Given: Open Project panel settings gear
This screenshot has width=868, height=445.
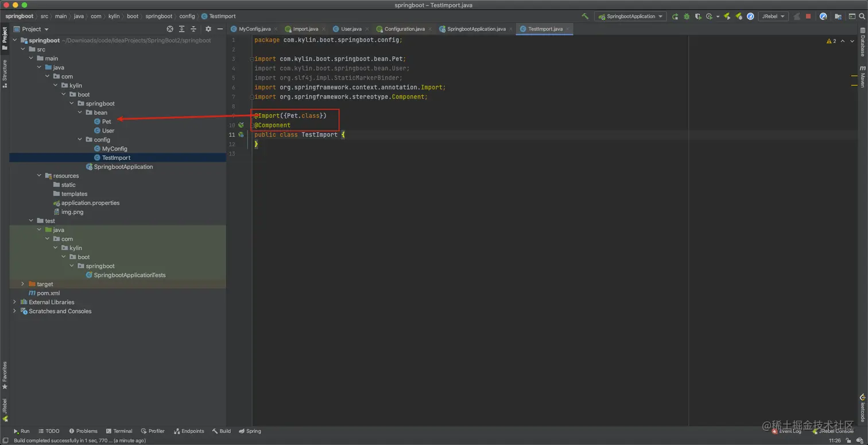Looking at the screenshot, I should point(208,29).
